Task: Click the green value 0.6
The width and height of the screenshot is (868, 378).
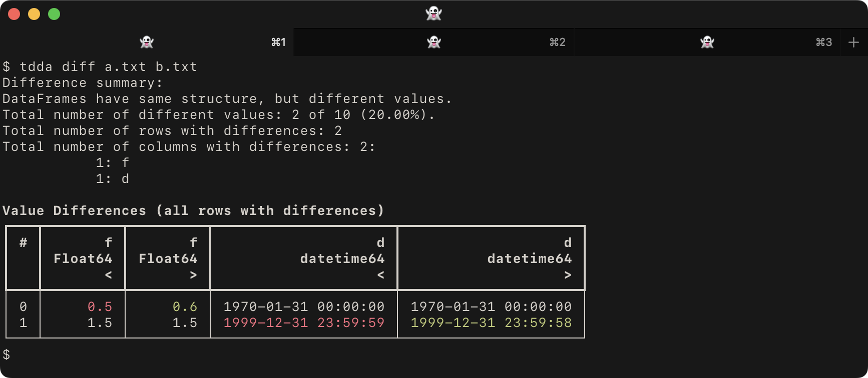Action: 185,306
